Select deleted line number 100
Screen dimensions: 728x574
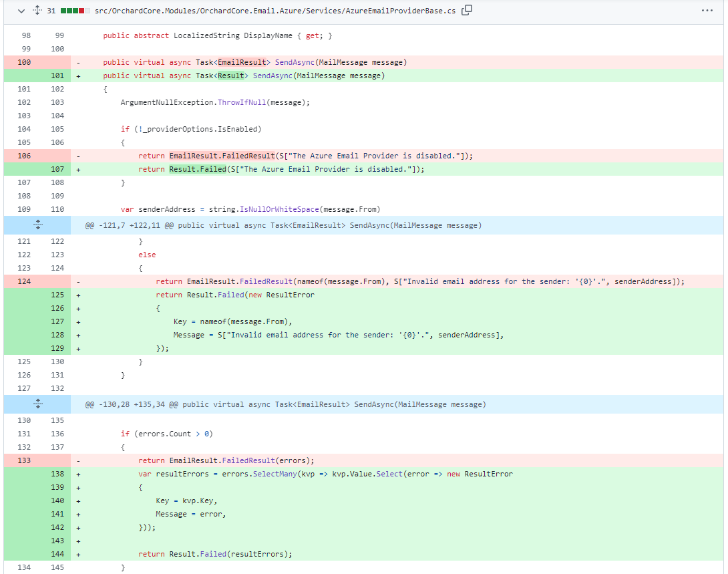tap(24, 62)
